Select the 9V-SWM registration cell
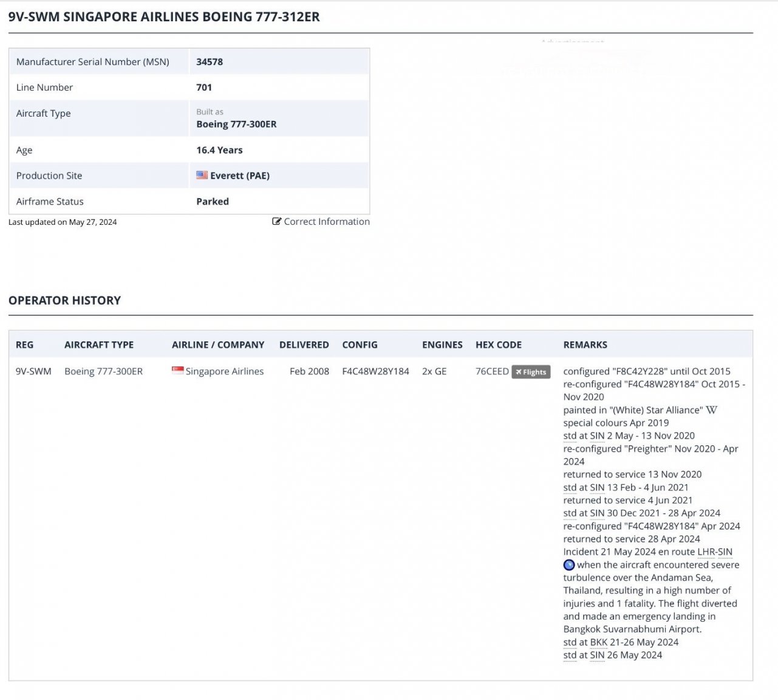 click(x=33, y=371)
